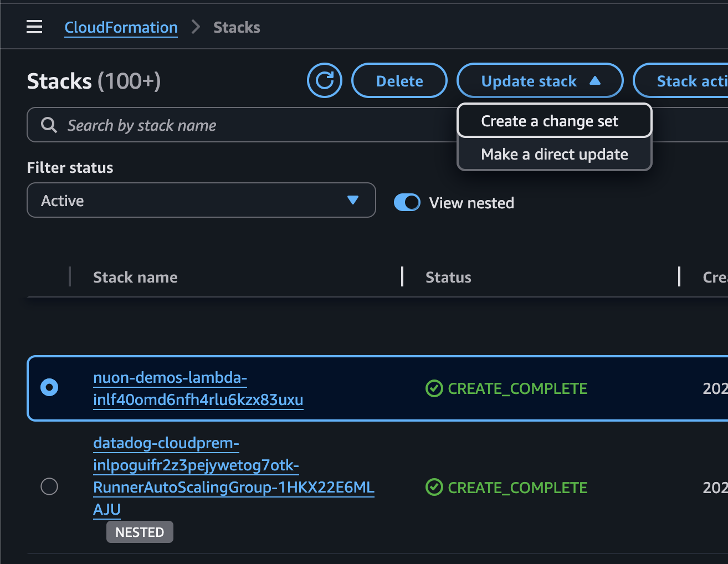The image size is (728, 564).
Task: Click the search magnifier icon
Action: pos(48,125)
